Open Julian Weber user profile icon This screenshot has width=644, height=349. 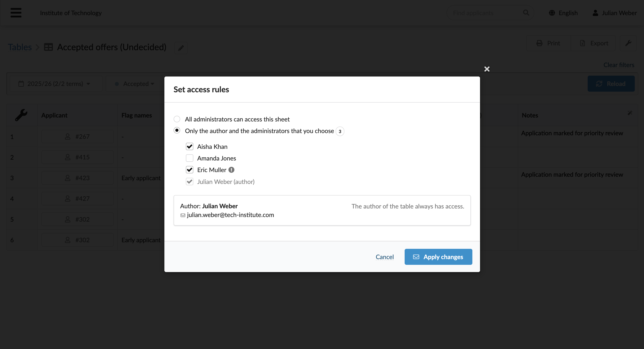pyautogui.click(x=595, y=13)
